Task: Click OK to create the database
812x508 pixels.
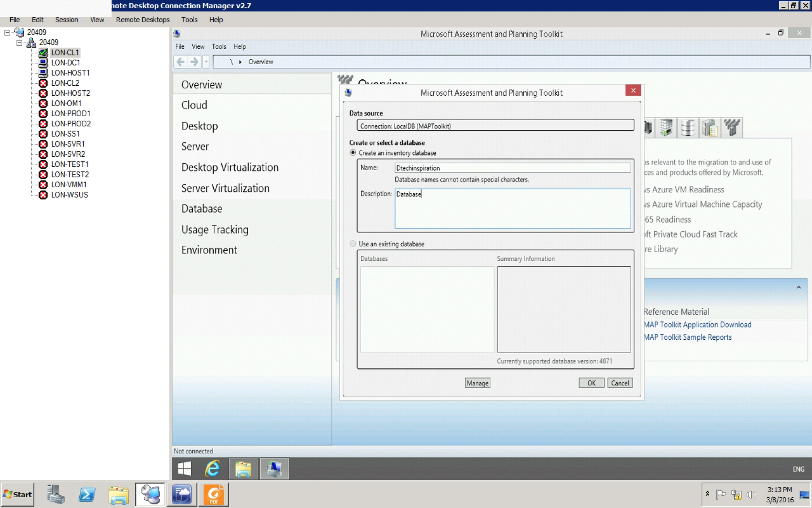Action: click(592, 383)
